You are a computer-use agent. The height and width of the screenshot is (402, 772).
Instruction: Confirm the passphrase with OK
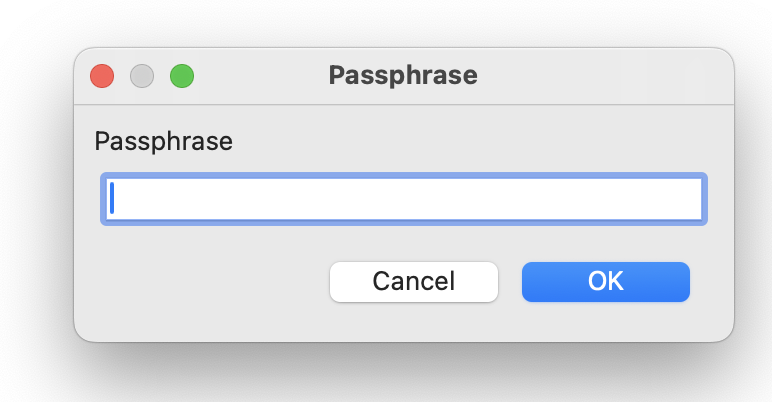click(606, 282)
